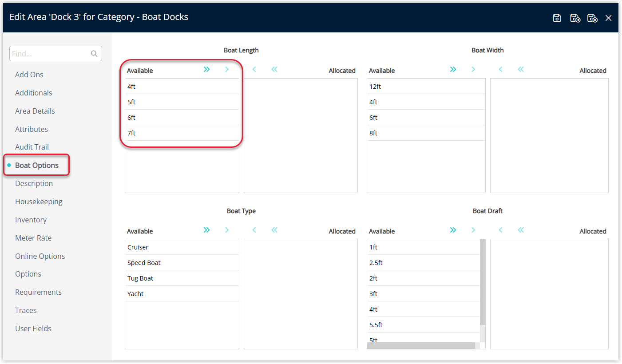Select 2.5ft in Boat Draft list
The height and width of the screenshot is (364, 622).
(424, 263)
